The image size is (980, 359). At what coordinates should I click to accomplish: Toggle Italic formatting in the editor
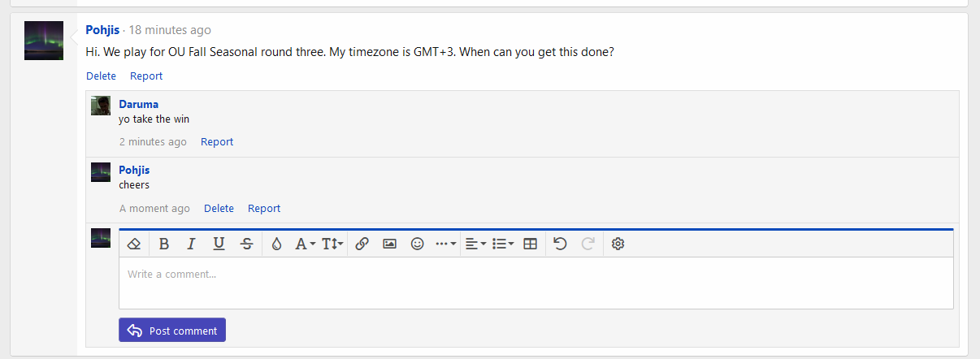(x=192, y=244)
